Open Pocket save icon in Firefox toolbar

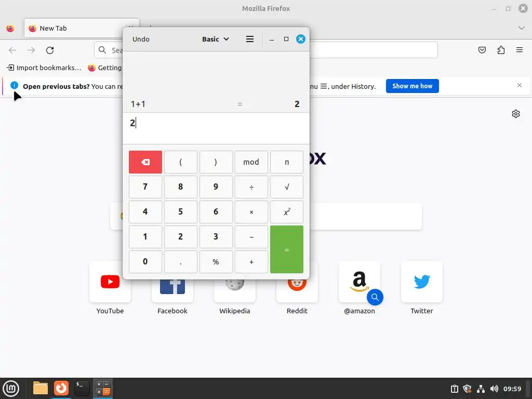click(x=482, y=50)
